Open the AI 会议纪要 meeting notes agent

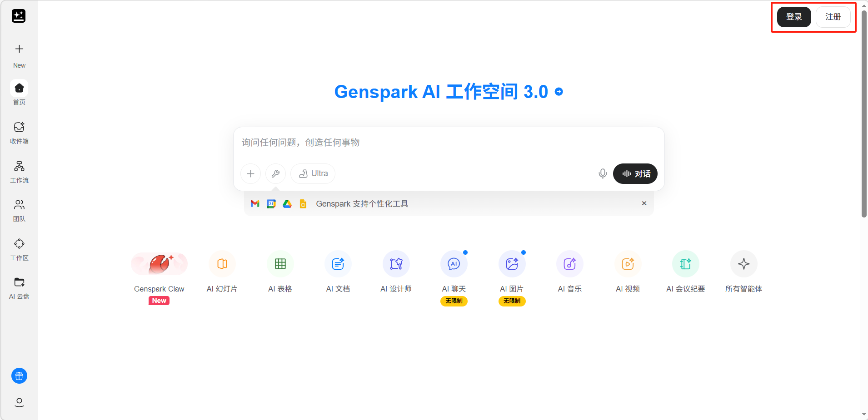(x=685, y=264)
